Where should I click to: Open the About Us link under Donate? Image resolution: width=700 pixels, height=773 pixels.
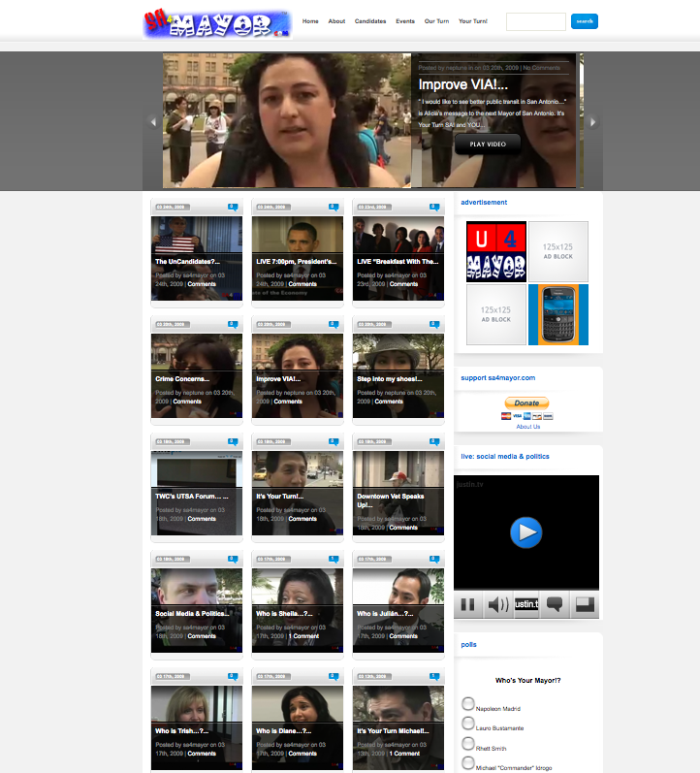pos(528,427)
